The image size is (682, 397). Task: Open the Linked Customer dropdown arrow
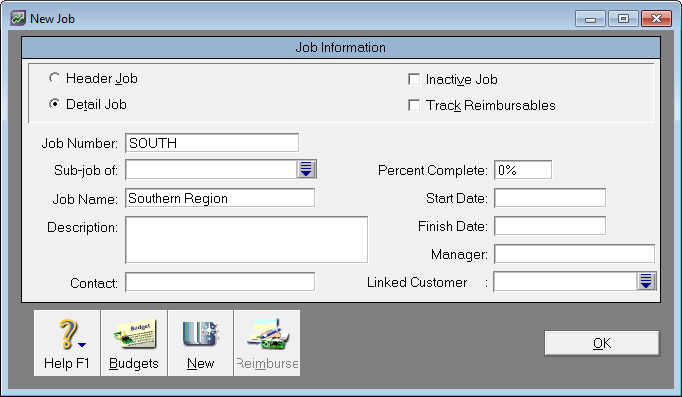point(646,282)
